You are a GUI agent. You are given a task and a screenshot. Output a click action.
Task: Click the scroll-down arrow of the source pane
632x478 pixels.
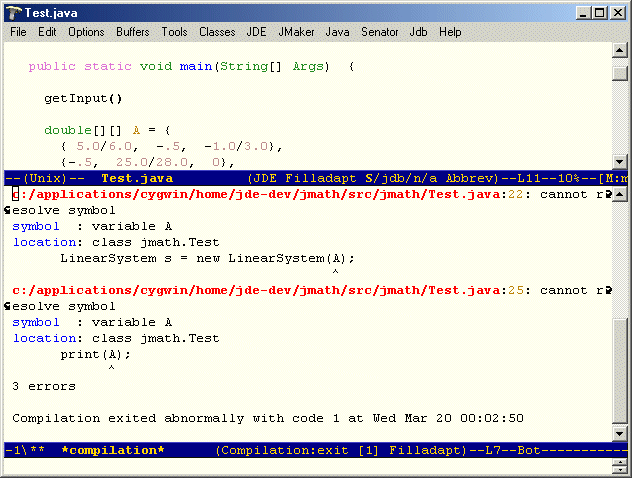620,161
